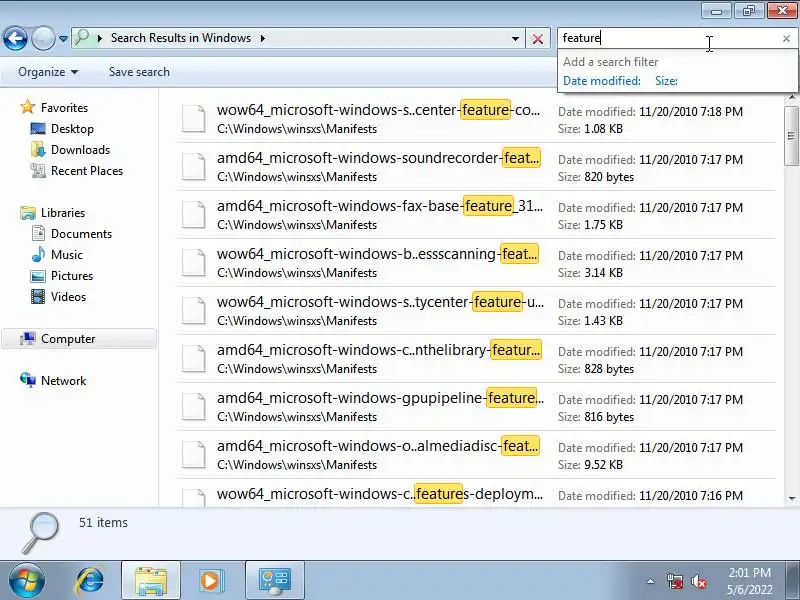Screen dimensions: 800x600
Task: Select the wow64 s..center-feature-co result
Action: [x=476, y=119]
